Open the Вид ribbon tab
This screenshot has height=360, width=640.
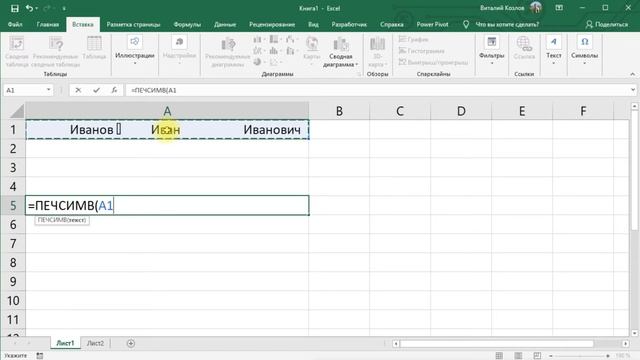tap(313, 24)
